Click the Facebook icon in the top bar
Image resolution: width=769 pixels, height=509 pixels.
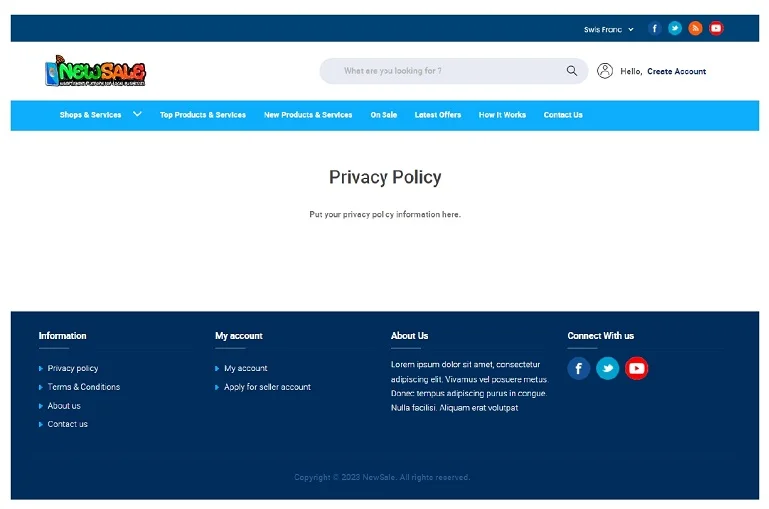coord(655,29)
